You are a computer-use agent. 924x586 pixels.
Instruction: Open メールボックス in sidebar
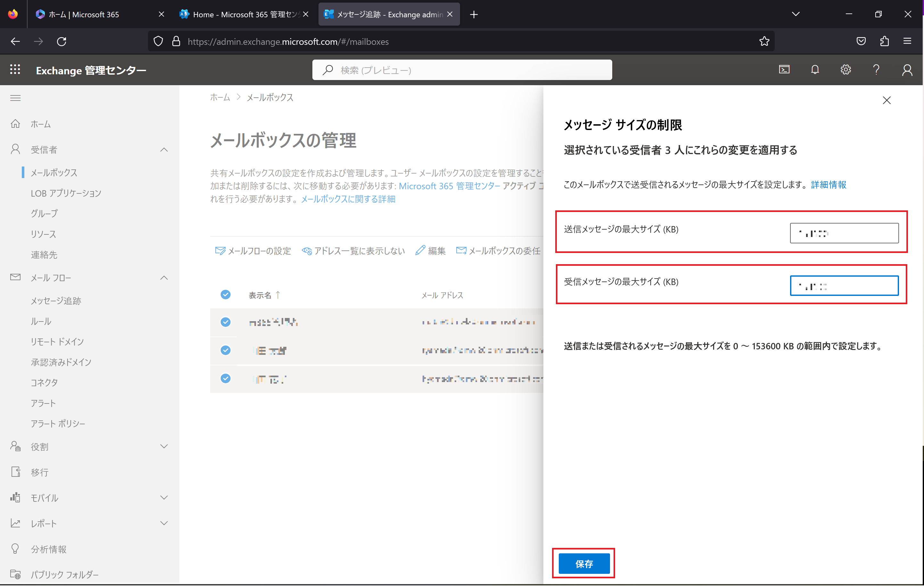pos(54,173)
